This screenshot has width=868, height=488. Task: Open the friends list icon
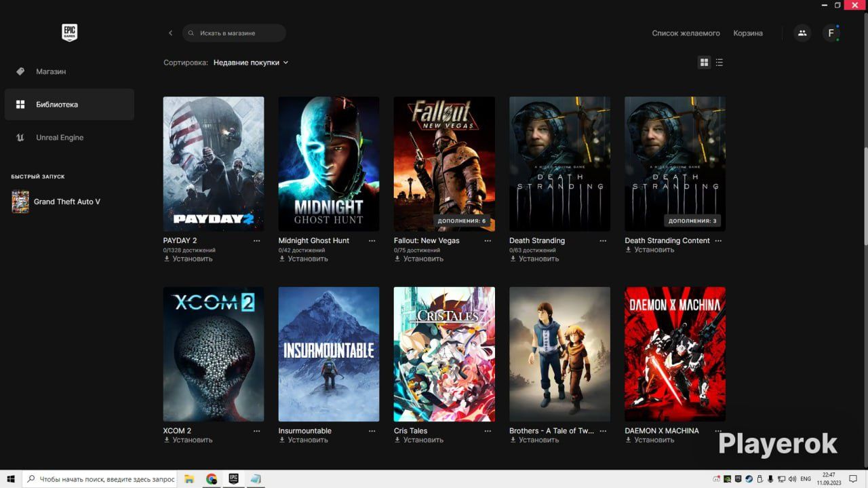click(x=802, y=33)
